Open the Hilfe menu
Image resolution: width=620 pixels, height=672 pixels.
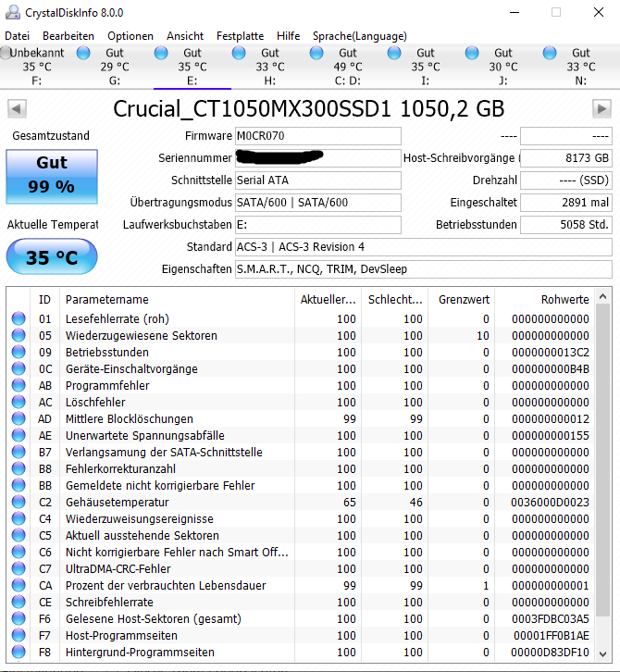coord(289,36)
